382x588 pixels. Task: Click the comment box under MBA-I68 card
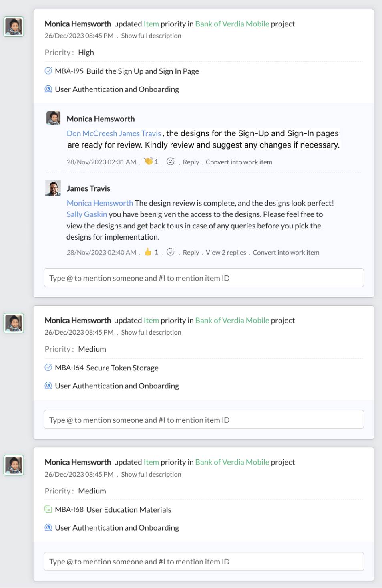click(x=204, y=562)
